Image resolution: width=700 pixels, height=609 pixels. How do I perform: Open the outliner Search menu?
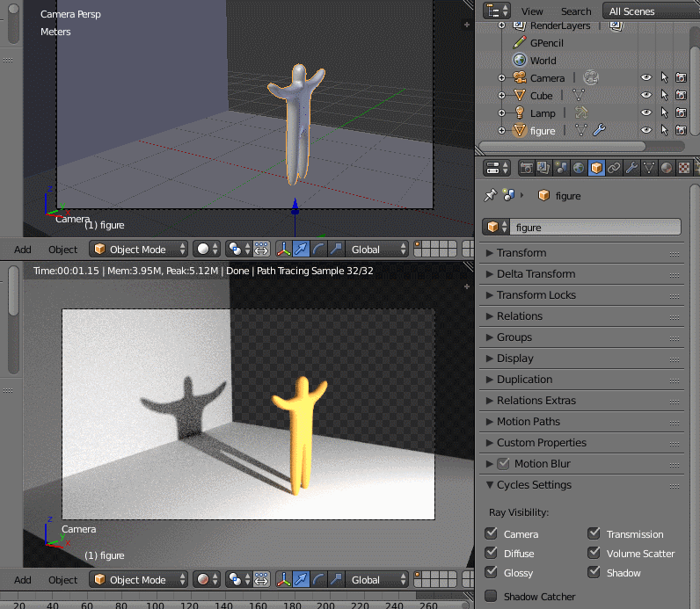point(576,11)
